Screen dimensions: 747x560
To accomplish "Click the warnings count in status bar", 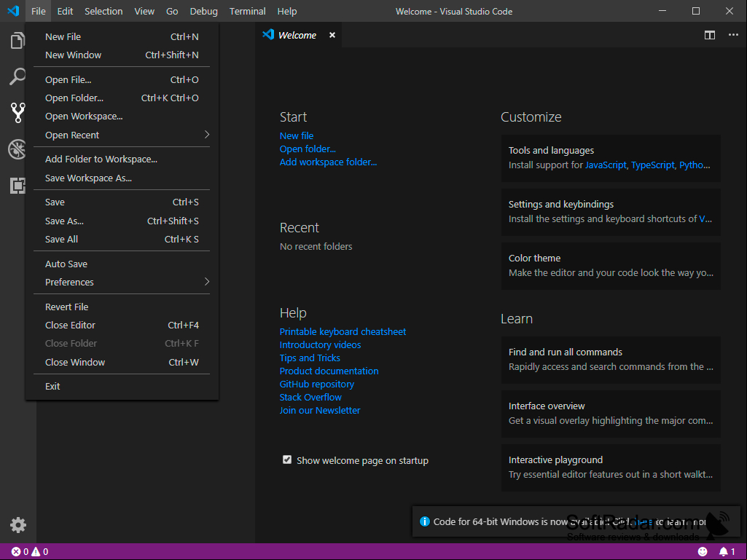I will (40, 551).
